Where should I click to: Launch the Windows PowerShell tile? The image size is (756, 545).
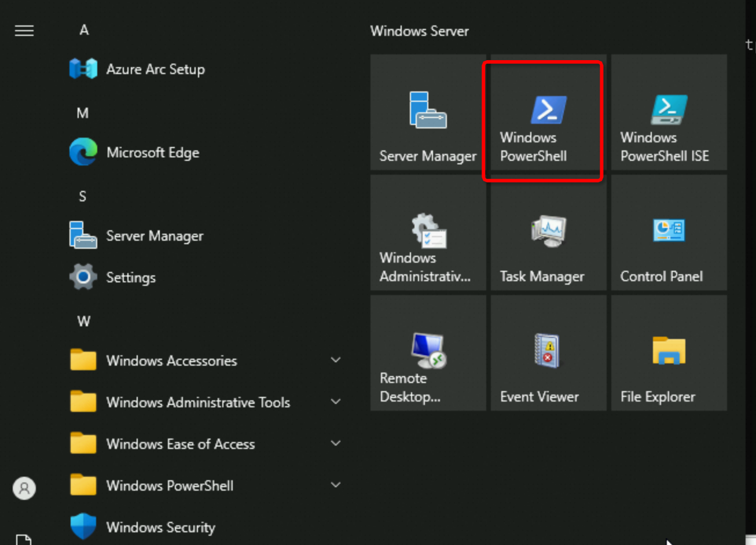point(549,112)
